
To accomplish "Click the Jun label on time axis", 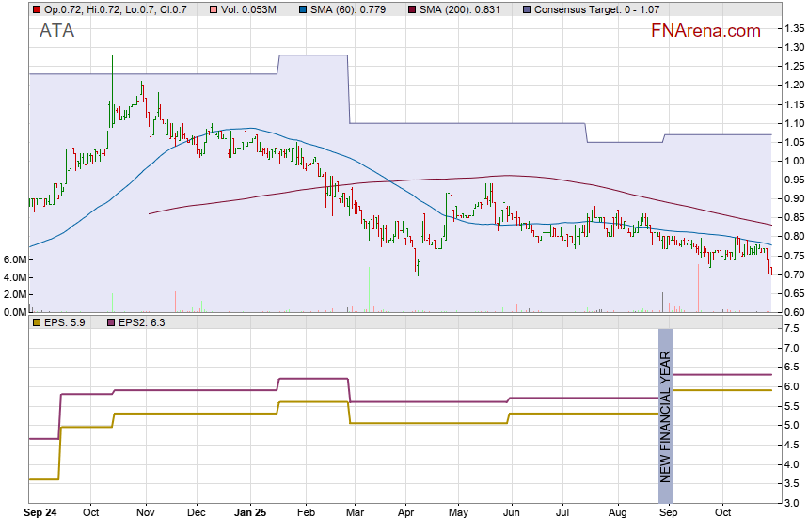I will click(512, 513).
